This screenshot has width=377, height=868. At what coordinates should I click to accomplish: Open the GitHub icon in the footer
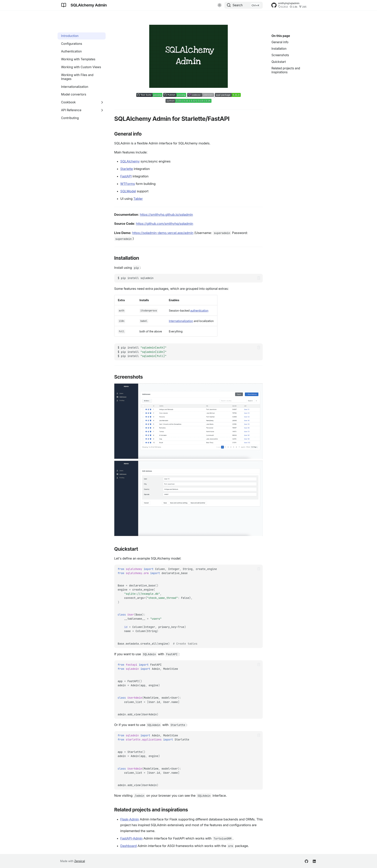point(306,861)
